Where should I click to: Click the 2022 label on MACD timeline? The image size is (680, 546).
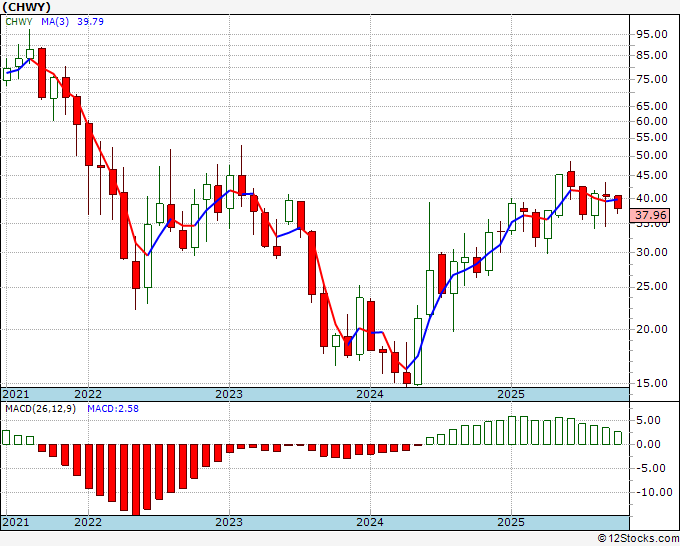(88, 522)
